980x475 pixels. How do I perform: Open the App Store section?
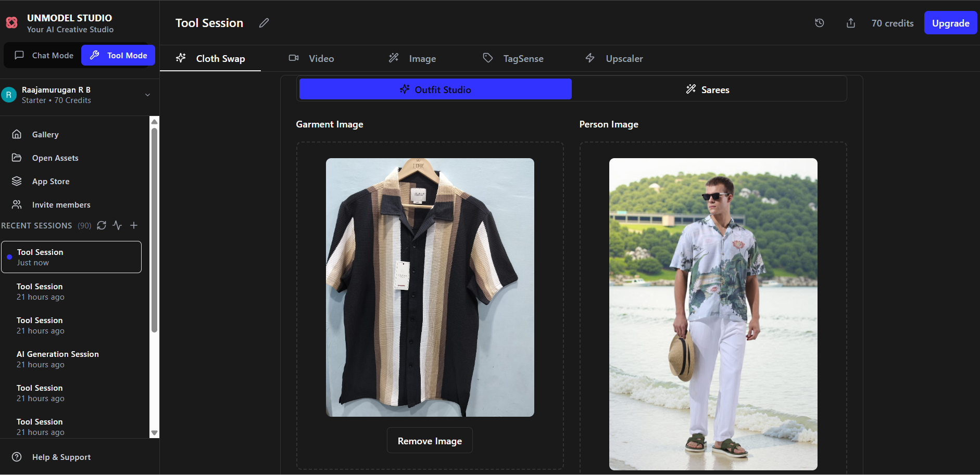coord(50,181)
